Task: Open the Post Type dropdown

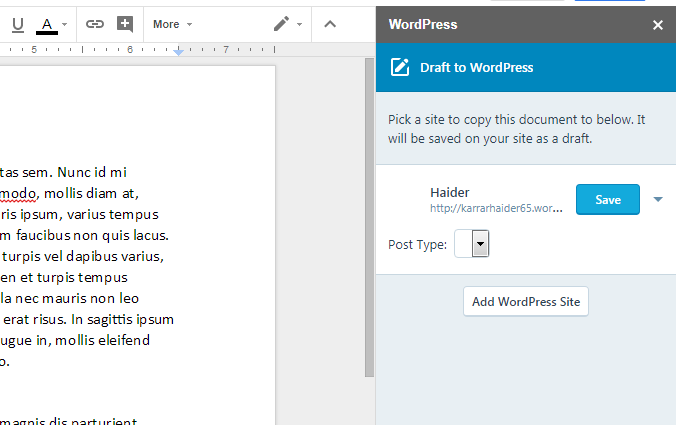Action: point(472,244)
